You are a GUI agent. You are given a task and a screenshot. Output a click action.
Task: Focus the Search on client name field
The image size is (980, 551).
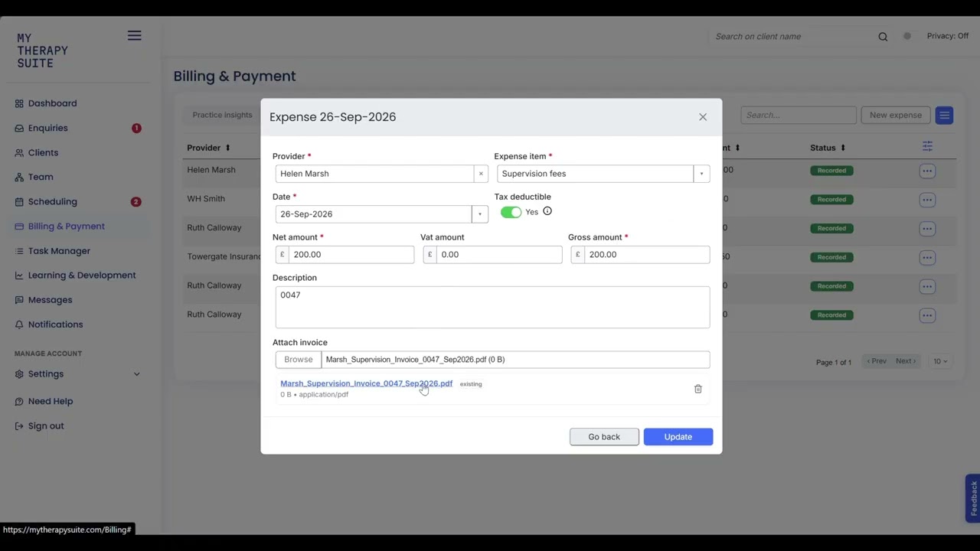(x=792, y=37)
